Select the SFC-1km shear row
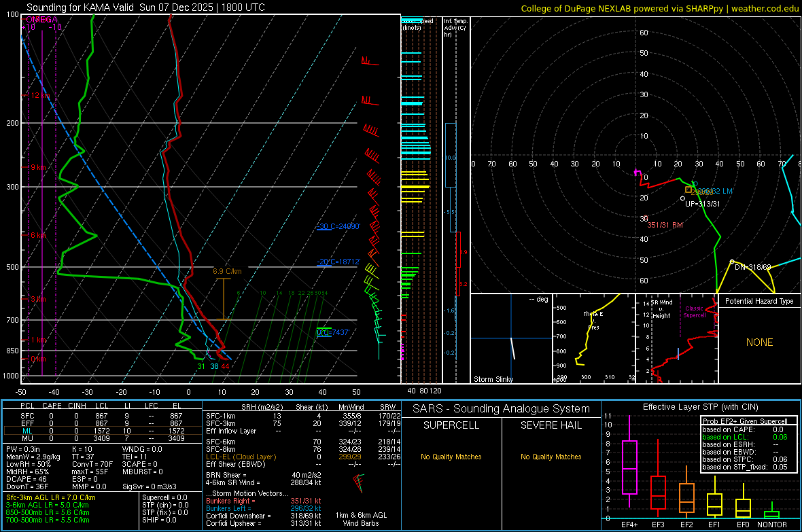Viewport: 802px width, 532px height. [x=303, y=416]
